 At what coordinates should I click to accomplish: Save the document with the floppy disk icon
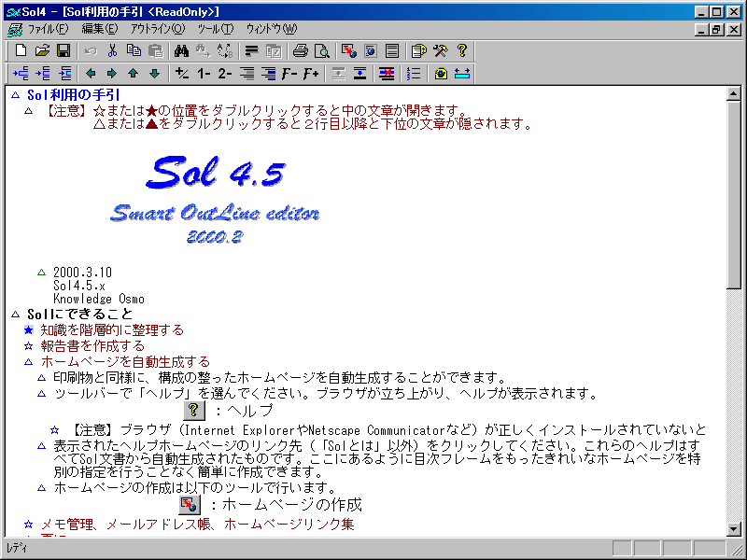(x=63, y=50)
